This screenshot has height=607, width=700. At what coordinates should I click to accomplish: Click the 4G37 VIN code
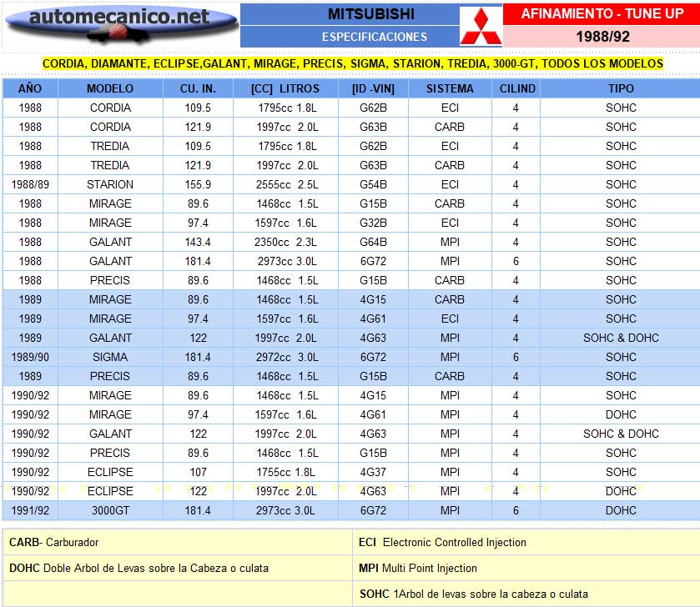[x=373, y=472]
